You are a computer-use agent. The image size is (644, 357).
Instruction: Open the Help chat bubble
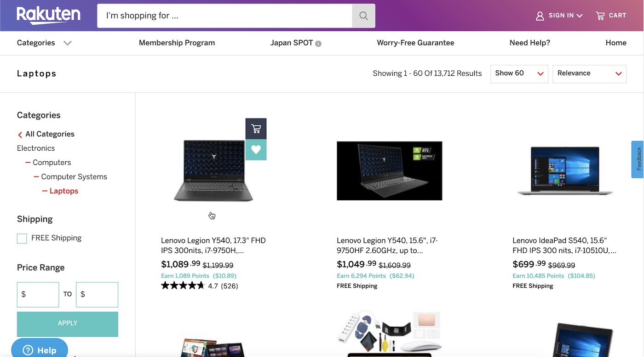(x=39, y=349)
